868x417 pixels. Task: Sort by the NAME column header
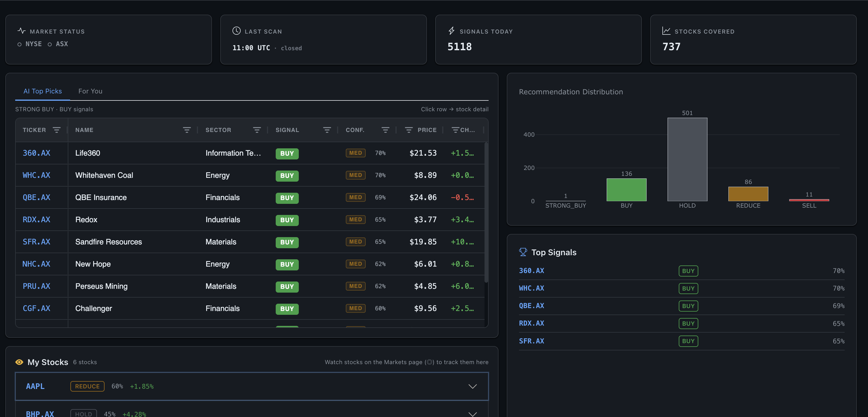click(x=84, y=130)
